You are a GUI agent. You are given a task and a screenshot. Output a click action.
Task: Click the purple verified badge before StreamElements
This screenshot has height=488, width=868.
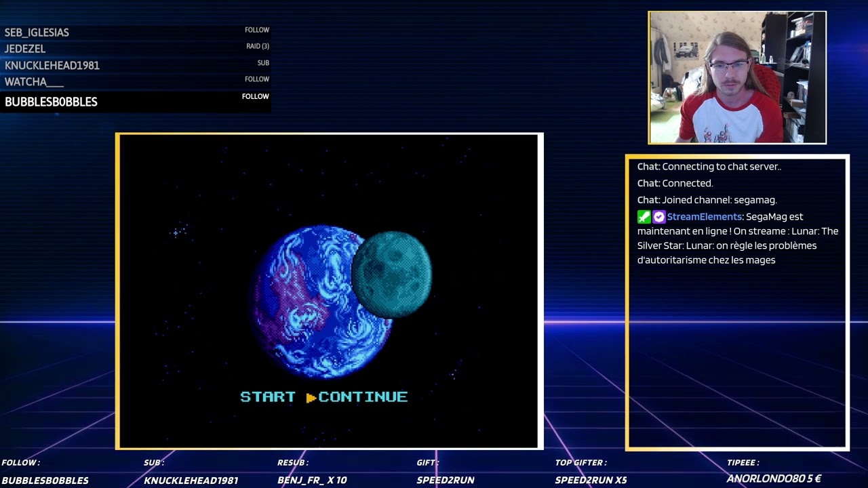[658, 217]
